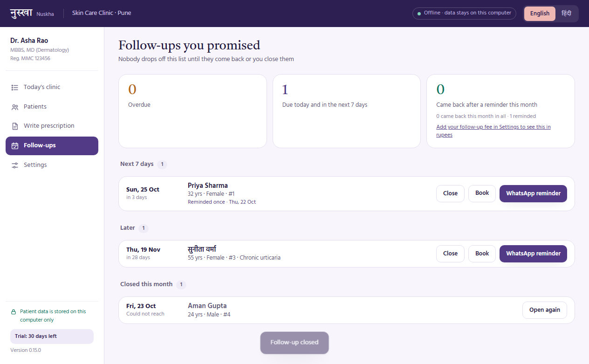Click 'Reminded once · Thu, 22 Oct' text
This screenshot has height=364, width=589.
[x=222, y=202]
